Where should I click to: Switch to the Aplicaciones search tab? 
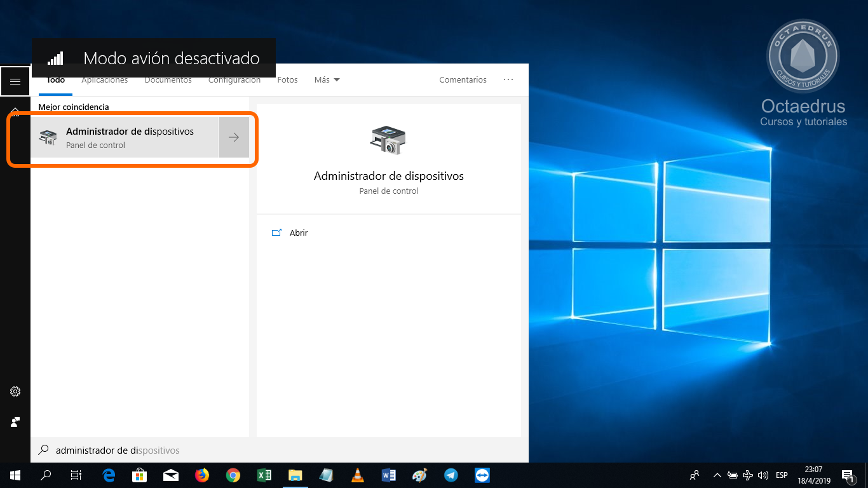105,80
